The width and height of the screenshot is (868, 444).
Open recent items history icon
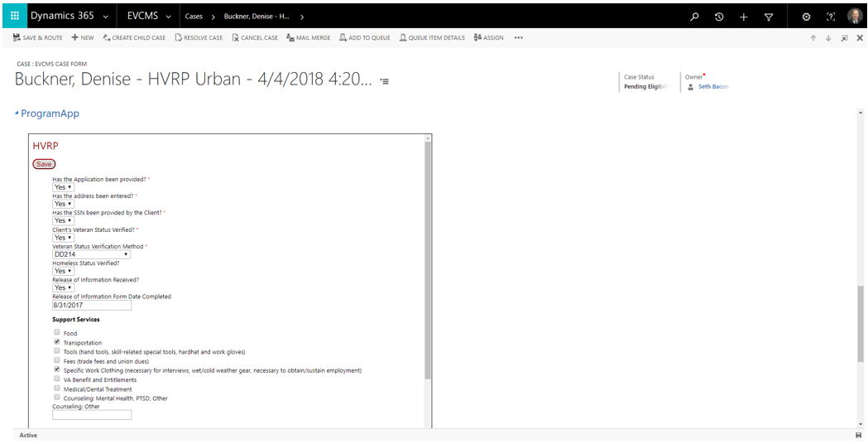pyautogui.click(x=719, y=17)
